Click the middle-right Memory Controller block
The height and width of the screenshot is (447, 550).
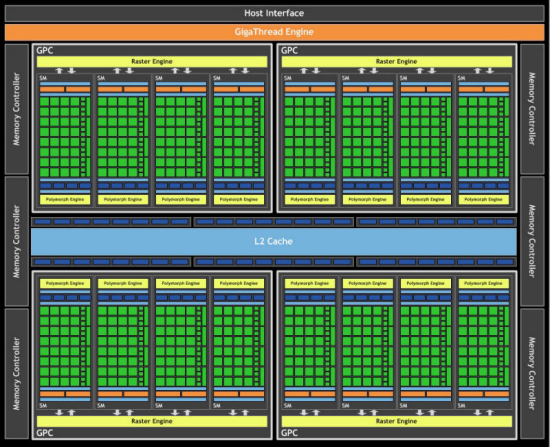click(532, 241)
